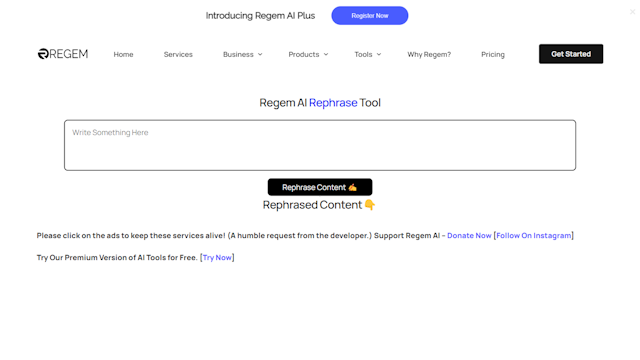Click the Get Started button
This screenshot has height=360, width=640.
(x=571, y=54)
